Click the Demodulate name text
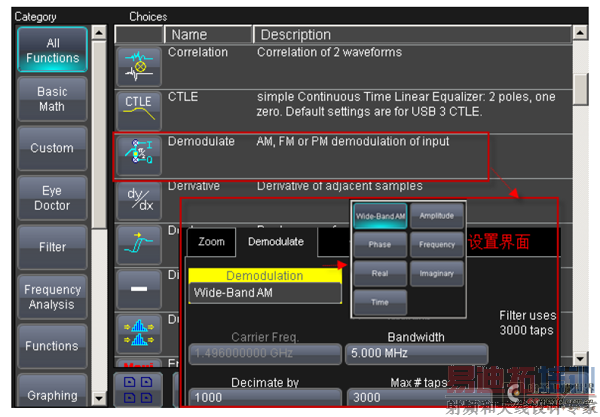The width and height of the screenshot is (600, 417). pos(201,142)
